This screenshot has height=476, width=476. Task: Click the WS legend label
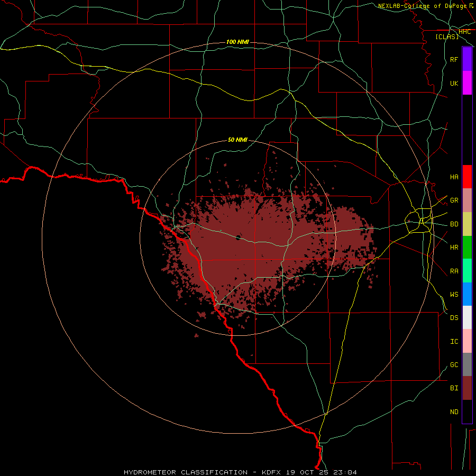[x=454, y=294]
